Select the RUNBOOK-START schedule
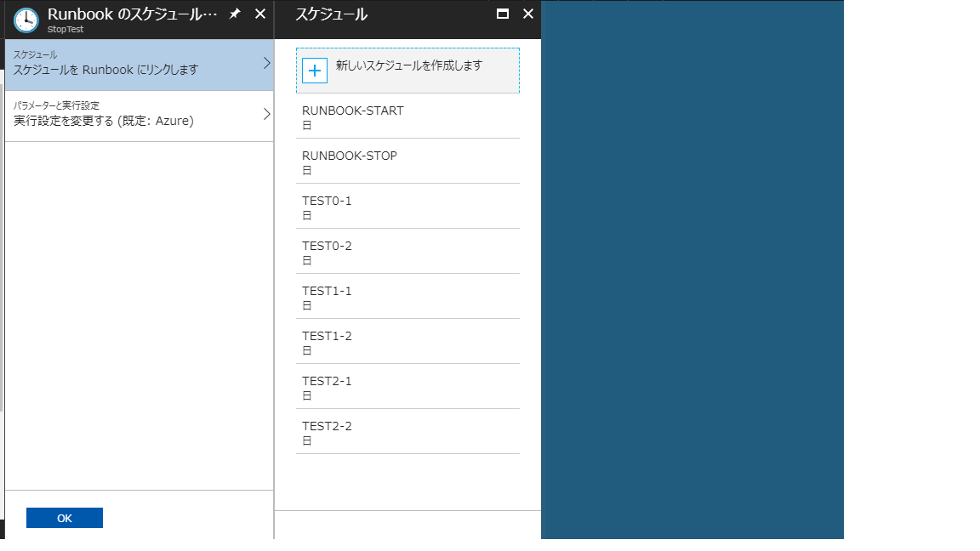This screenshot has height=551, width=980. [407, 116]
